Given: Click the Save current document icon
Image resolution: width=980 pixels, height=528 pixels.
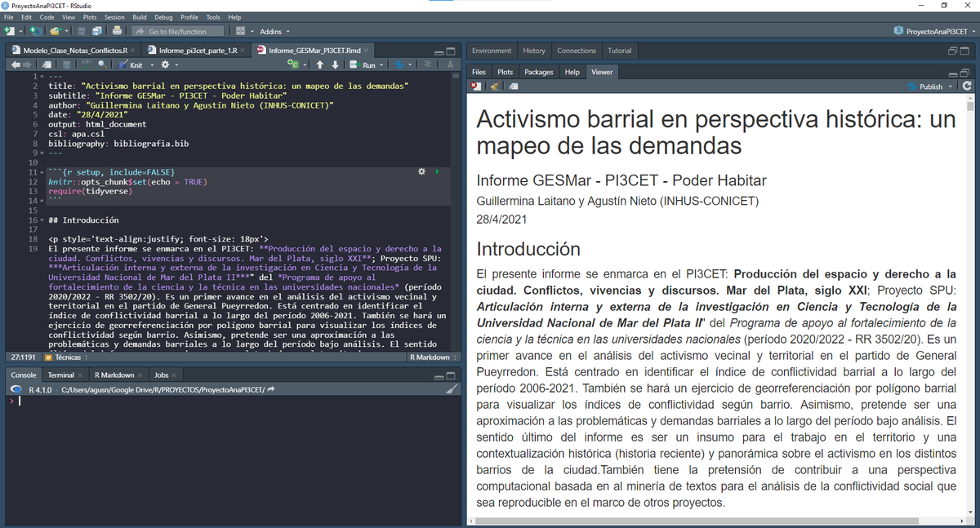Looking at the screenshot, I should coord(82,31).
